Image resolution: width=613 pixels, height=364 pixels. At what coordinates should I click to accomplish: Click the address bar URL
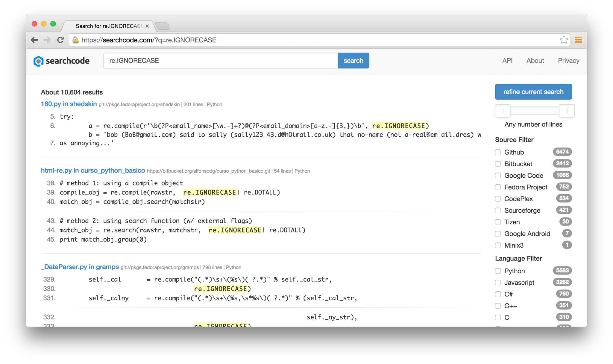coord(148,40)
